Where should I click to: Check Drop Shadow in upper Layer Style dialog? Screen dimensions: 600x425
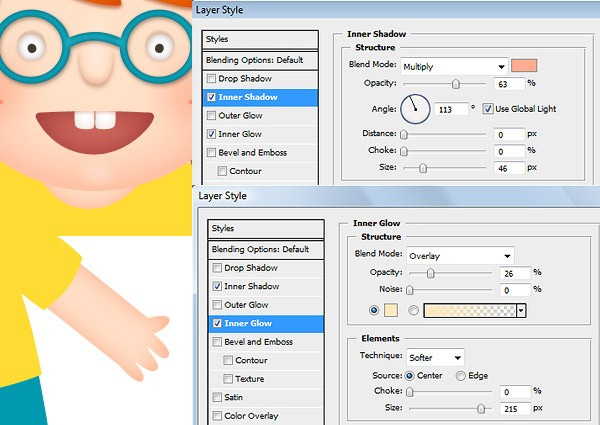[211, 78]
